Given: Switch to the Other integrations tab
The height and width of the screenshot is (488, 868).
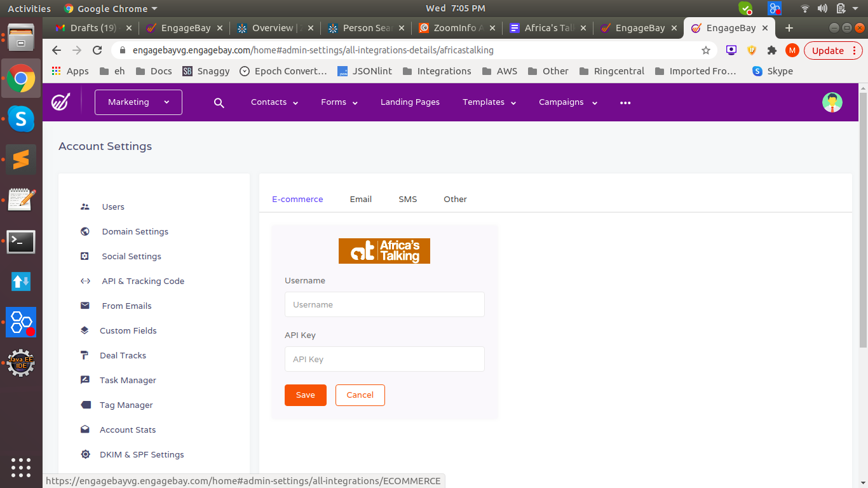Looking at the screenshot, I should (455, 199).
